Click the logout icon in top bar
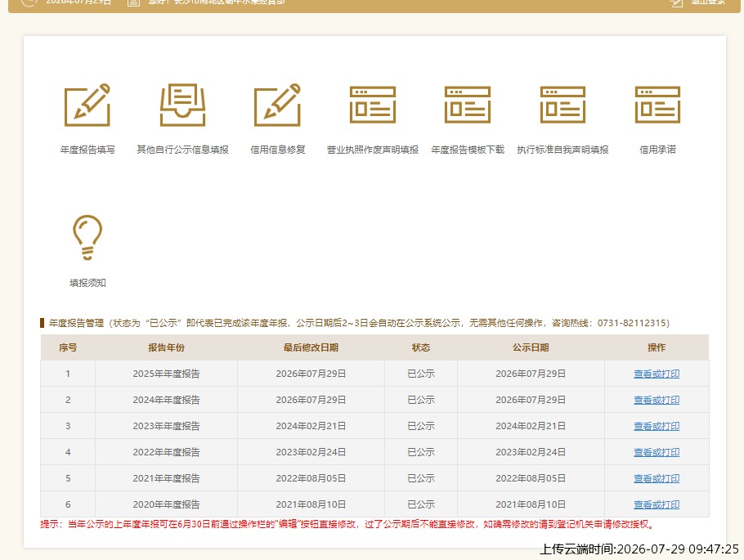Image resolution: width=744 pixels, height=560 pixels. coord(676,2)
